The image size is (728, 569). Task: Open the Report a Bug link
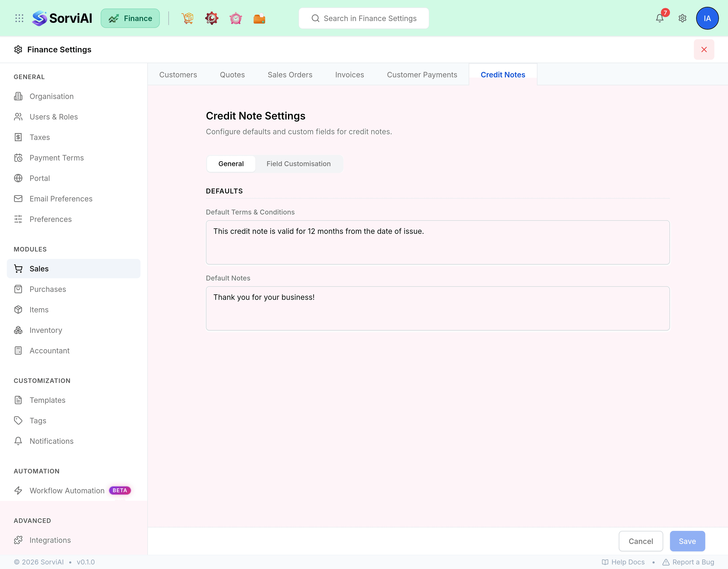click(688, 562)
